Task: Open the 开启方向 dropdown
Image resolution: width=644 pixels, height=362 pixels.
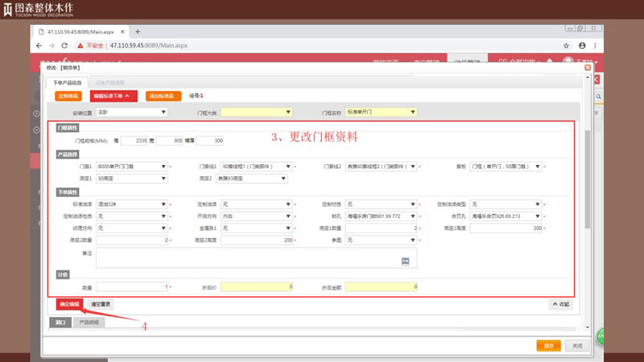Action: pyautogui.click(x=256, y=216)
